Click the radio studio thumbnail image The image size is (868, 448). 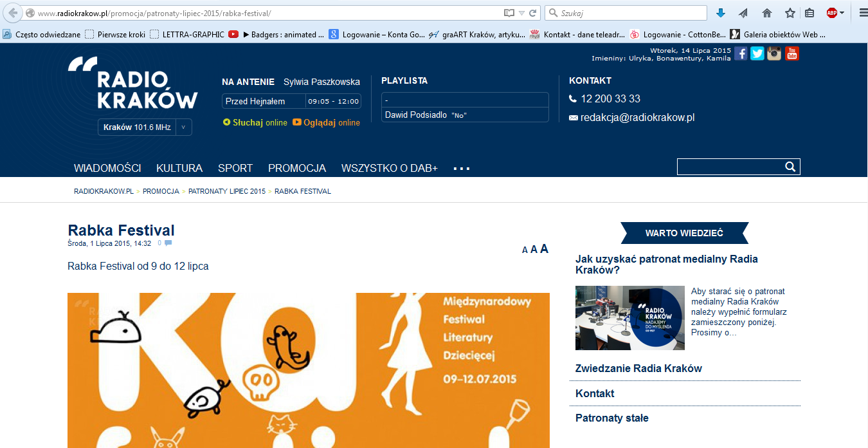click(630, 318)
